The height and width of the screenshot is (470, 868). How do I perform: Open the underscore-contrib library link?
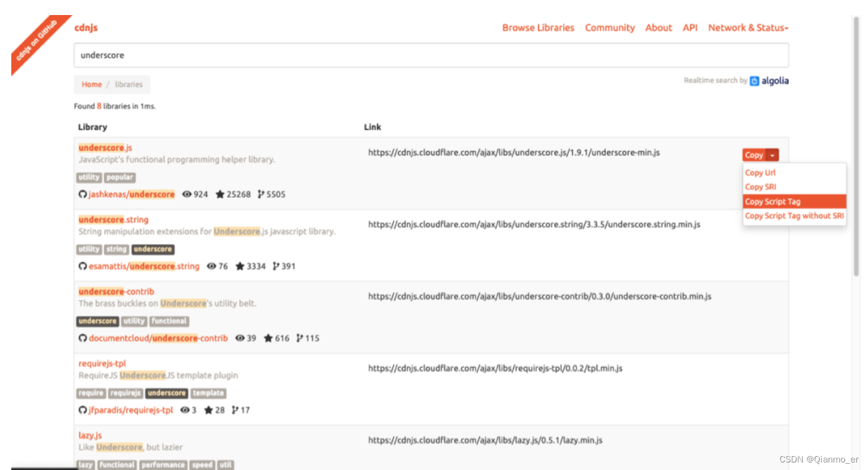tap(116, 292)
